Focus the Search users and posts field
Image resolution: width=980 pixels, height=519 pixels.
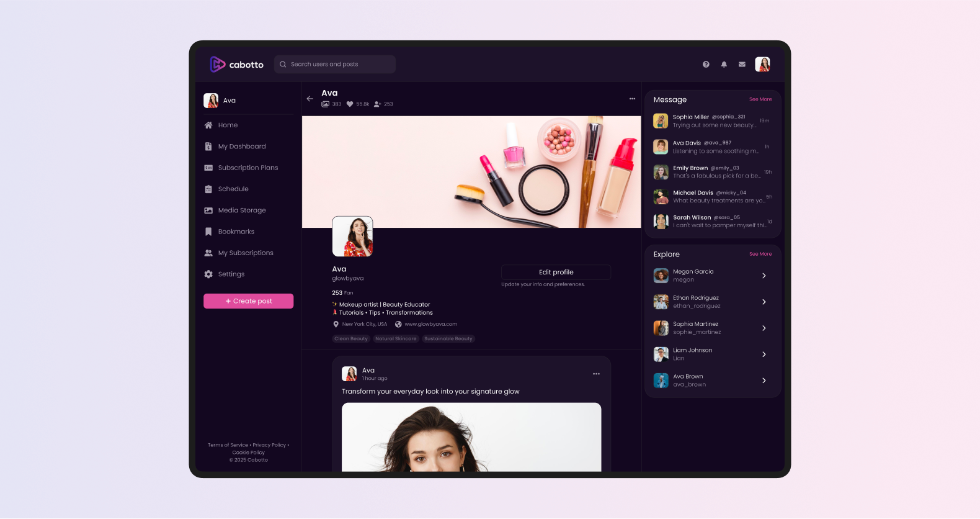tap(335, 65)
